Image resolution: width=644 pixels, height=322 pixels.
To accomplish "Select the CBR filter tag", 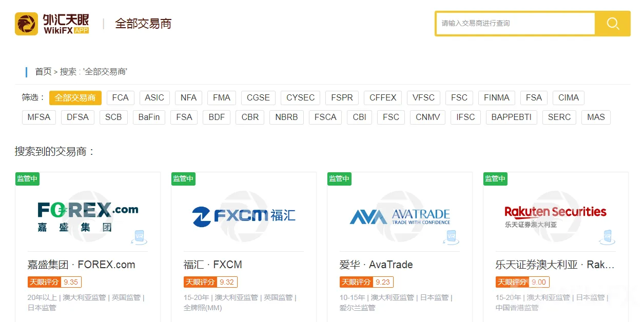I will point(250,117).
